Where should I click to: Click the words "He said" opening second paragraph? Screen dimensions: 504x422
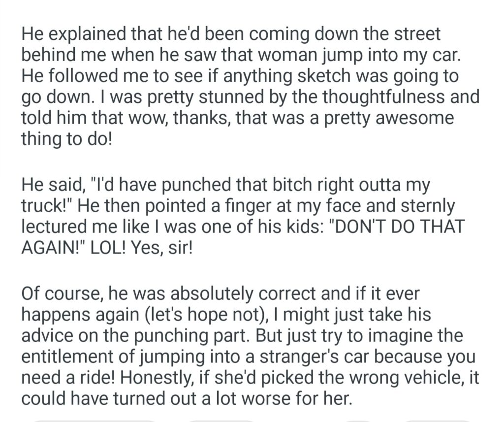52,186
